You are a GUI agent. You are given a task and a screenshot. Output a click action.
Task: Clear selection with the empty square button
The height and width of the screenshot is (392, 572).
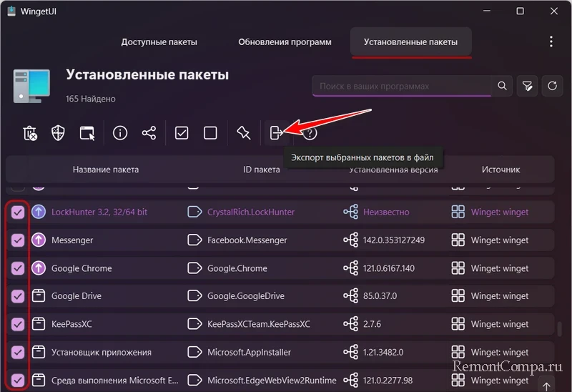click(210, 133)
